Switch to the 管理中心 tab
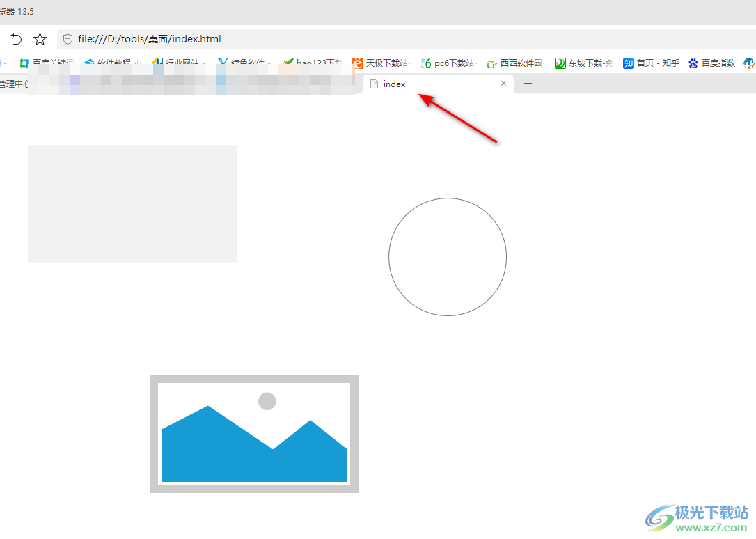 (x=13, y=84)
